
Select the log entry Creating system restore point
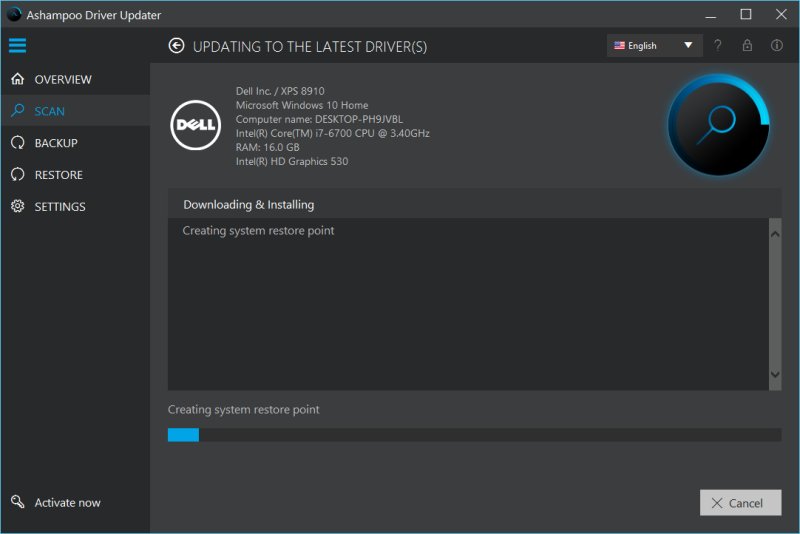pos(258,231)
